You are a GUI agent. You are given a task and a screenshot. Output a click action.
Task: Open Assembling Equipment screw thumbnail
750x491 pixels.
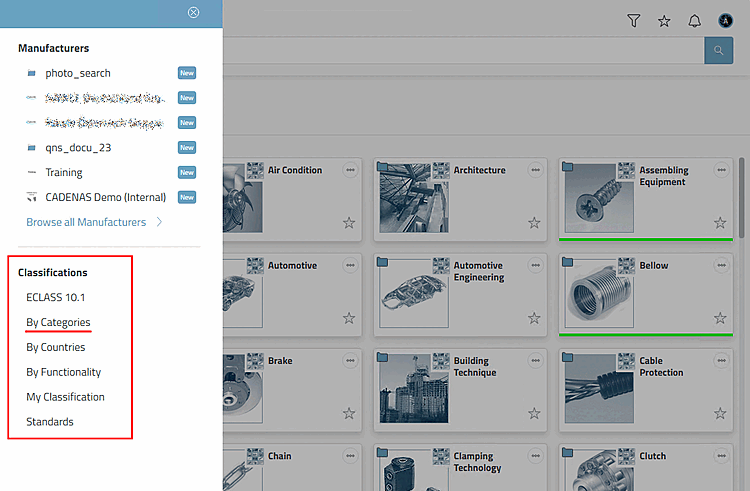pos(599,198)
